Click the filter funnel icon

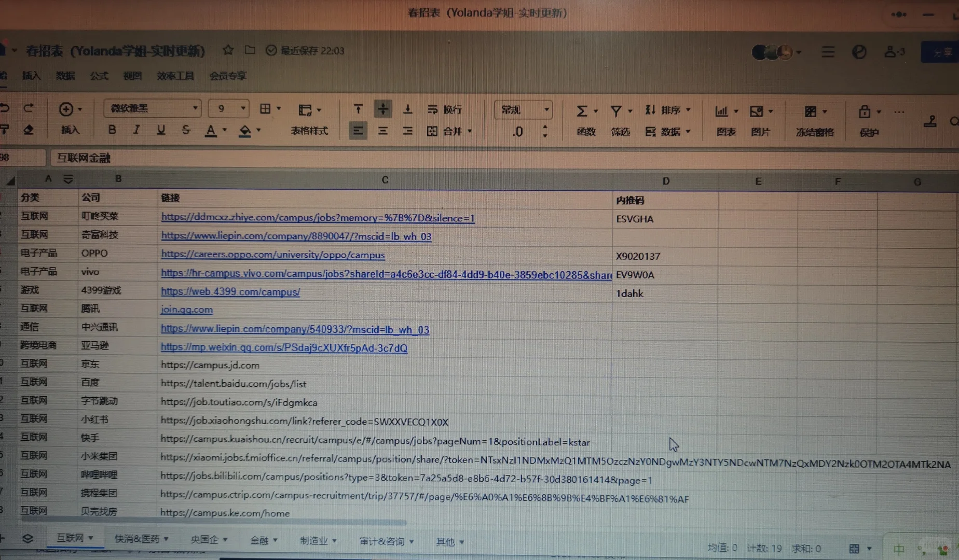[616, 111]
